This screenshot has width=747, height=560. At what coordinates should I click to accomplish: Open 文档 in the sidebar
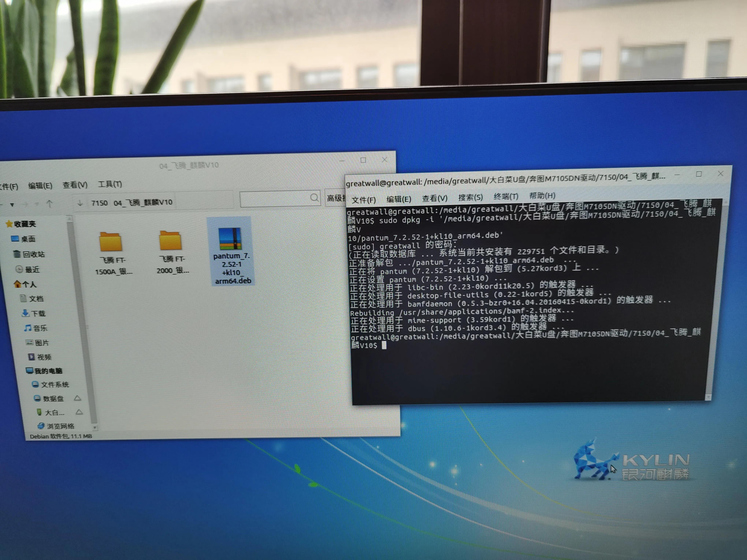click(32, 299)
